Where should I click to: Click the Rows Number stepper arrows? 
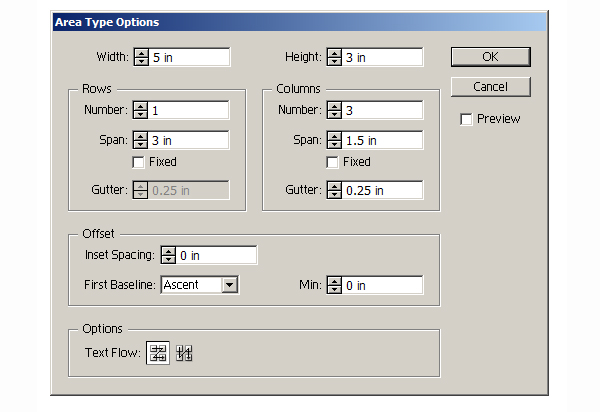(140, 110)
